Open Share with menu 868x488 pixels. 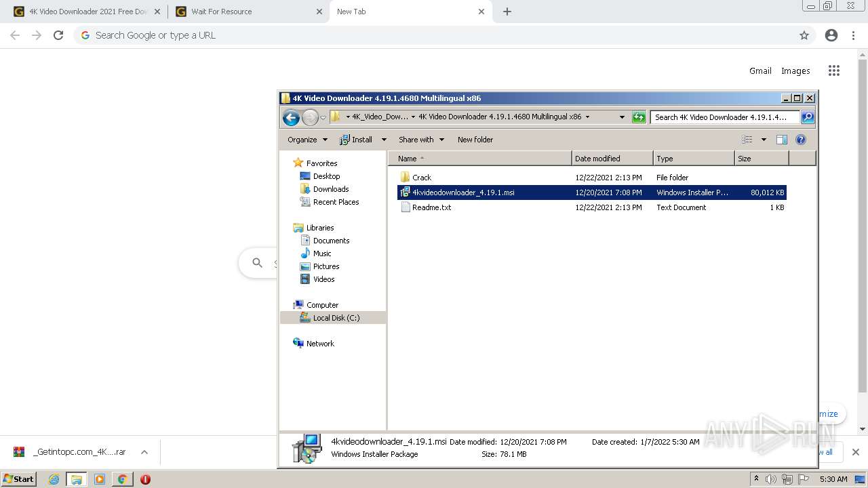[x=421, y=140]
